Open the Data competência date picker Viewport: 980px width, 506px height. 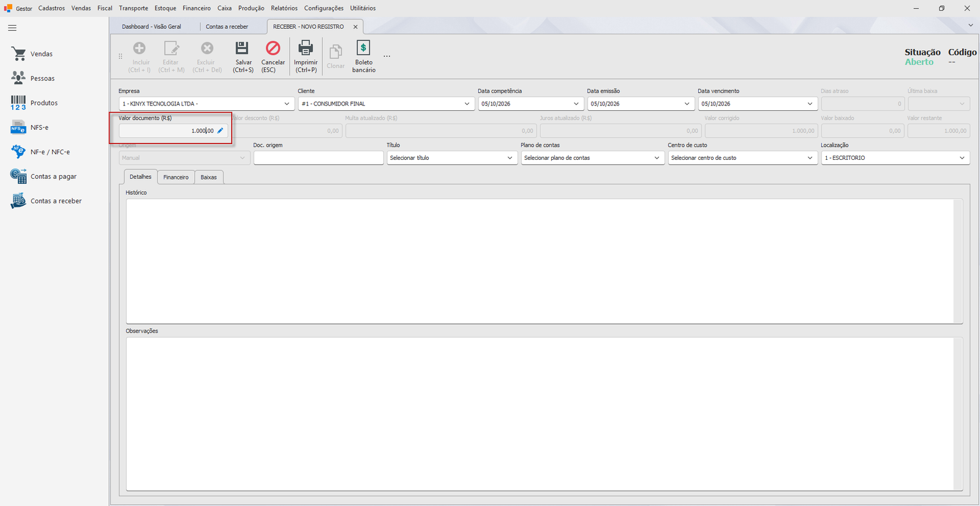pos(576,104)
